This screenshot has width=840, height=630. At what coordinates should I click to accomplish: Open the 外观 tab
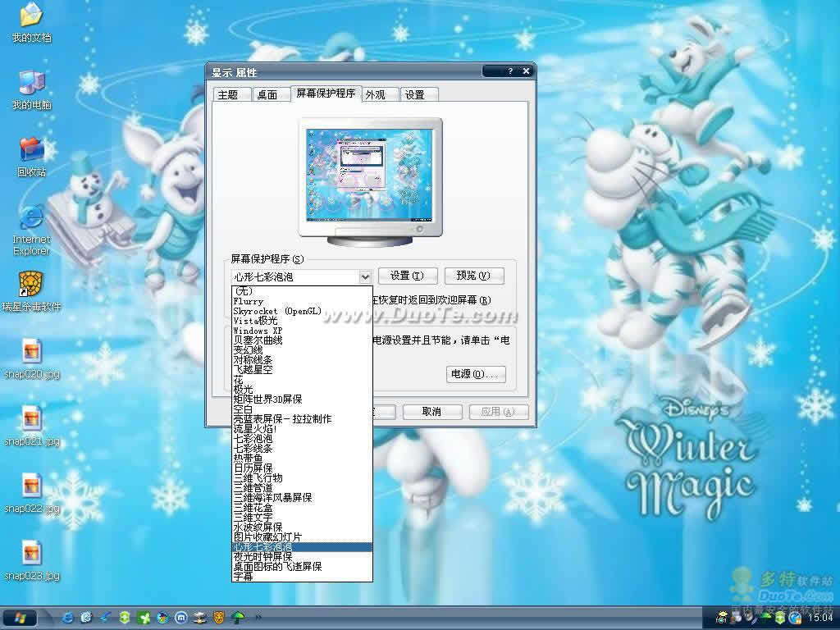click(x=376, y=95)
